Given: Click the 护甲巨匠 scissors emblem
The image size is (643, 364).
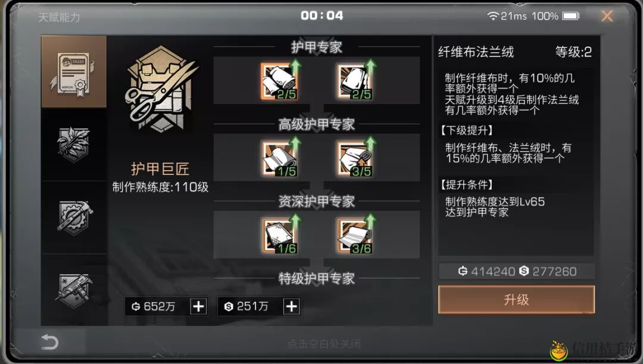Looking at the screenshot, I should [x=161, y=90].
